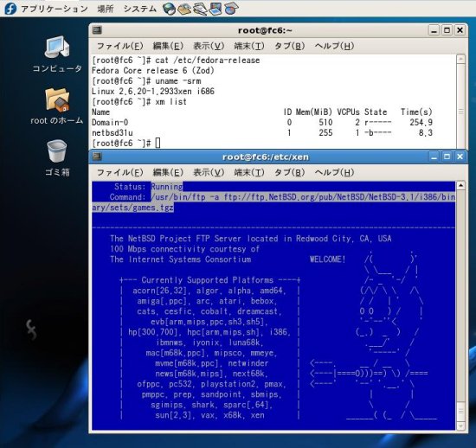
Task: Launch the spreadsheet pie-chart icon
Action: click(x=231, y=9)
